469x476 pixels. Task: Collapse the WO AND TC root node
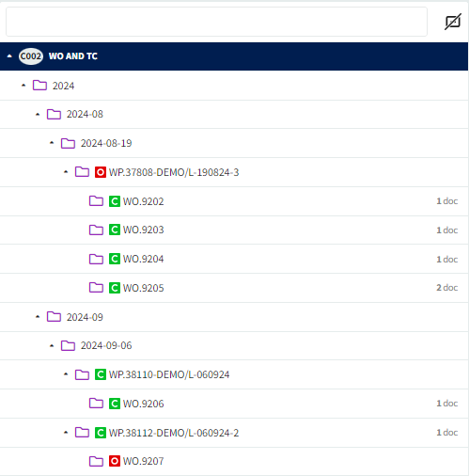pos(9,56)
